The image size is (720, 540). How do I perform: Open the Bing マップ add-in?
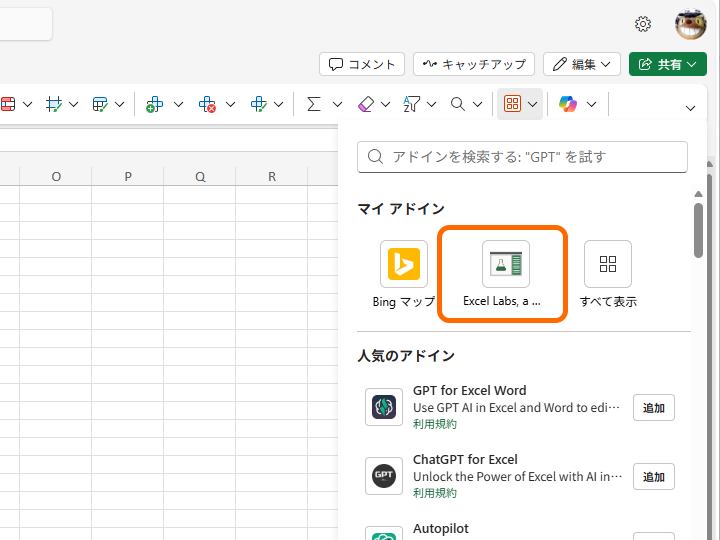click(404, 274)
